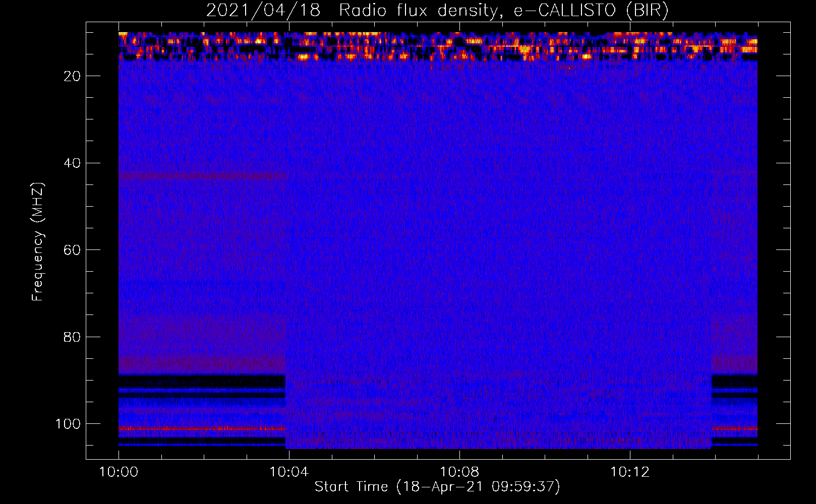
Task: Click the "Frequency (MHZ)" y-axis label
Action: [x=38, y=242]
